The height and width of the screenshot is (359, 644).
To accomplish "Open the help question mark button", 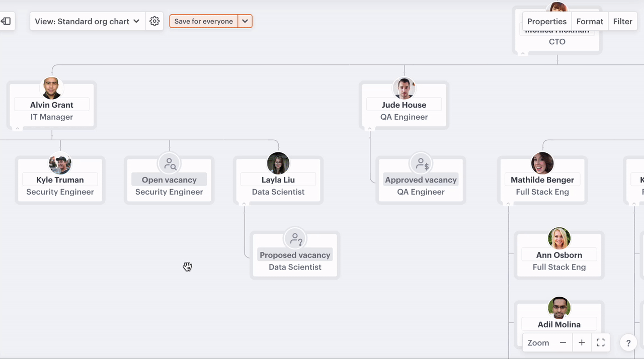I will point(628,343).
